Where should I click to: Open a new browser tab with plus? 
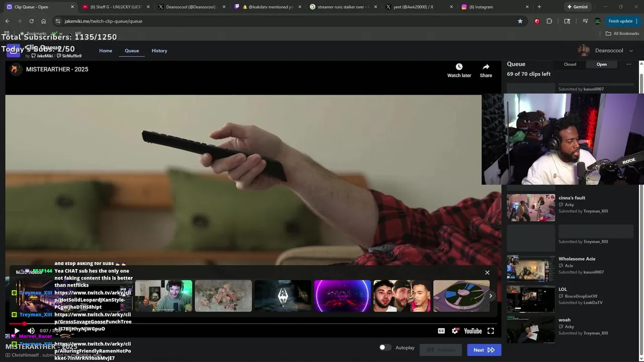tap(539, 7)
